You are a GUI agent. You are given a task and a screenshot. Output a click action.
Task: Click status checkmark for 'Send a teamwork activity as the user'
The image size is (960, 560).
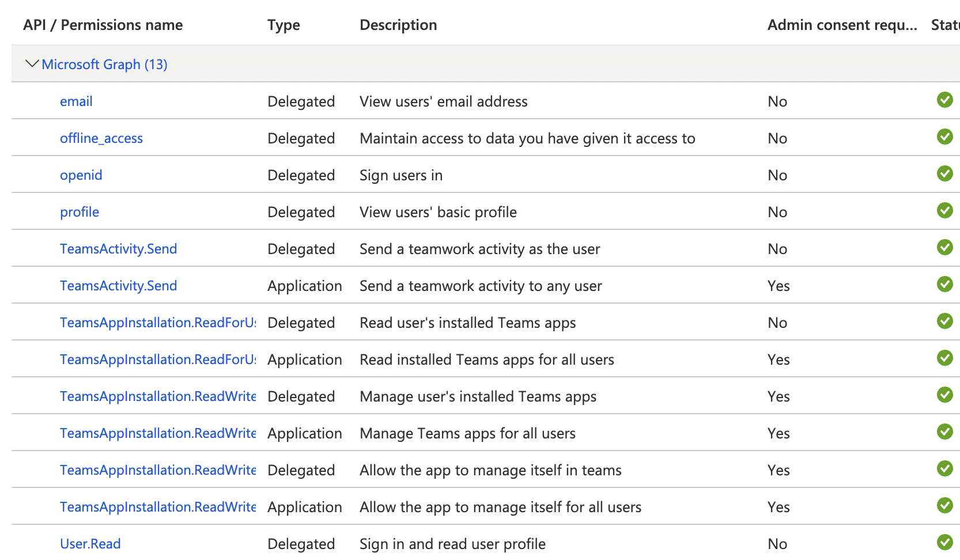[x=944, y=247]
